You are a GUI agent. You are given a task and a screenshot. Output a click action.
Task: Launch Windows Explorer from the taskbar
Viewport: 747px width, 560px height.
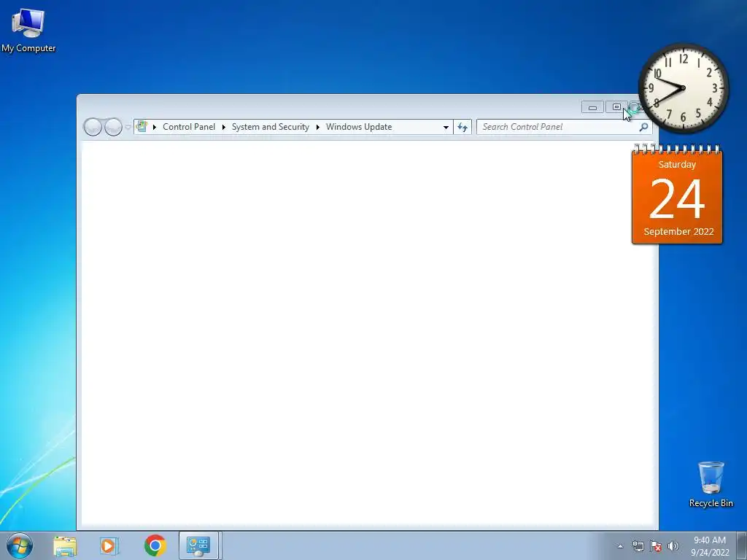pos(65,545)
